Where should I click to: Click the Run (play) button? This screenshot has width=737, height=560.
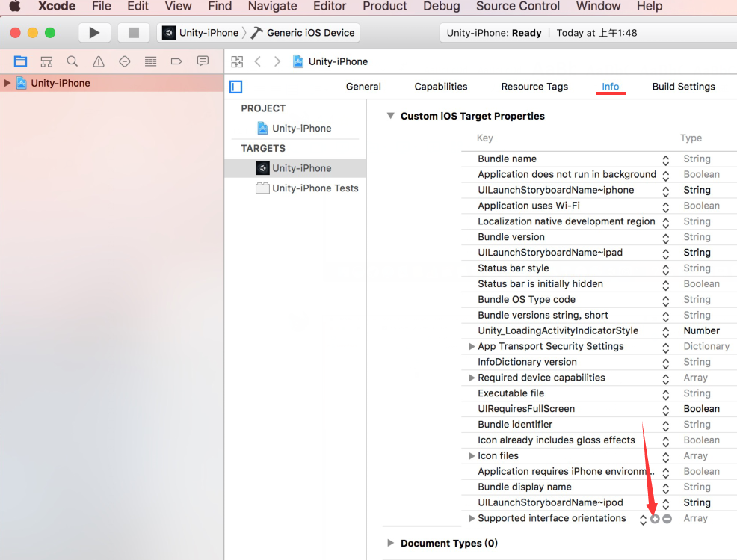click(x=94, y=33)
